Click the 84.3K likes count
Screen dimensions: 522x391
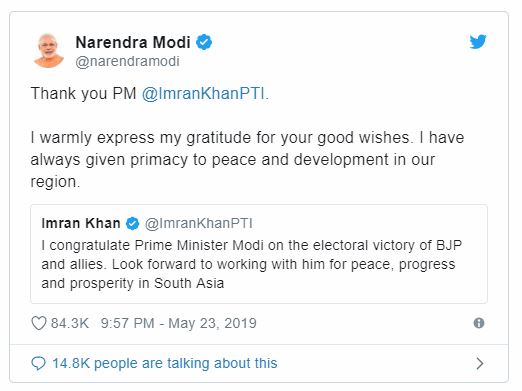70,323
